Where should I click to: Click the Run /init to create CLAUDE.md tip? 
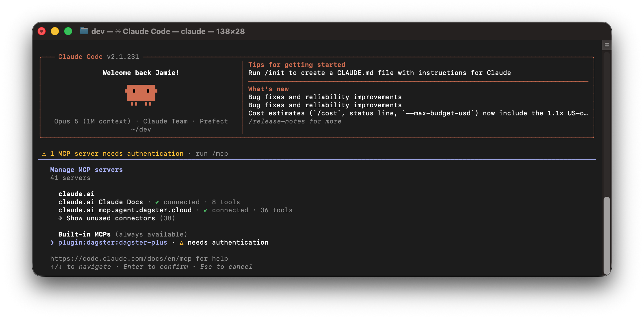tap(379, 73)
